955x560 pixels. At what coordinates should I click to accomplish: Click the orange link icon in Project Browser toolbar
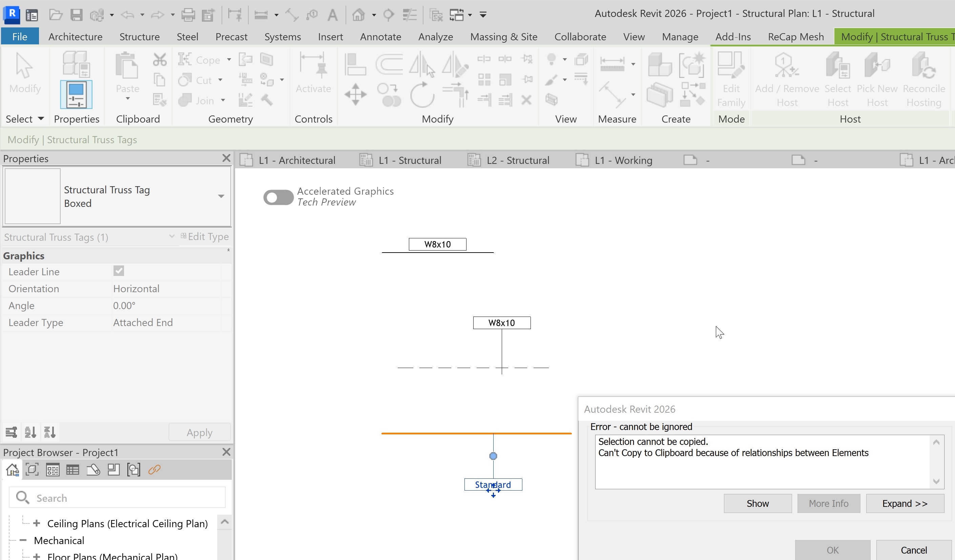click(154, 470)
